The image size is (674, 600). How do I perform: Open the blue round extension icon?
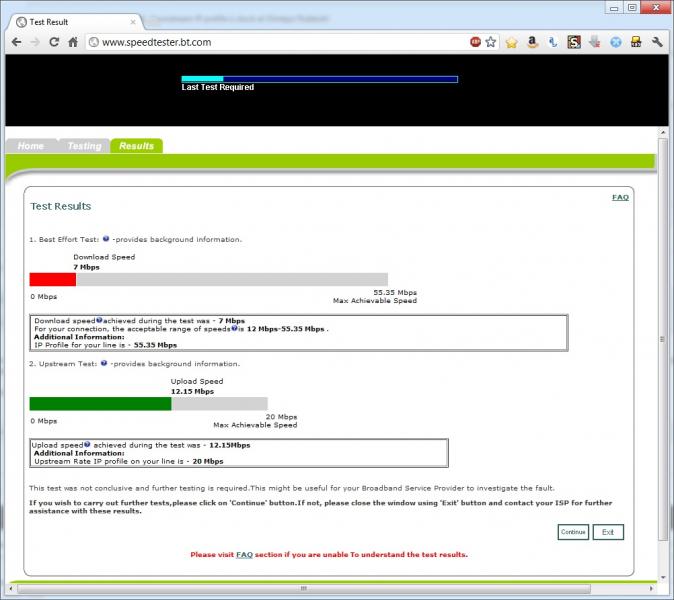click(616, 42)
